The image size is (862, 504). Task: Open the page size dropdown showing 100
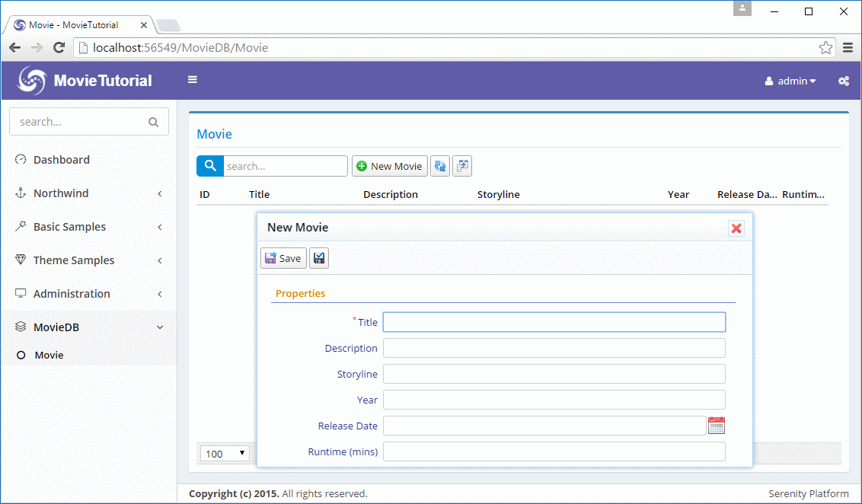225,454
